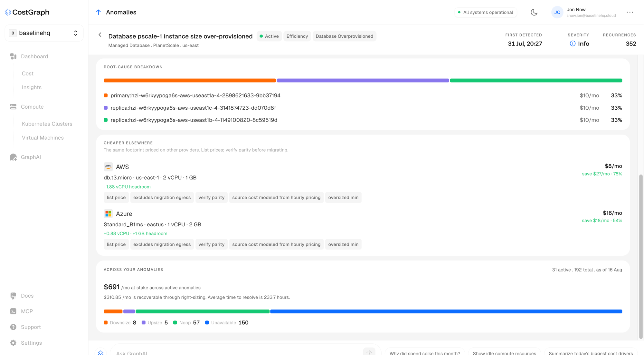Click the AWS $8/mo price
This screenshot has height=355, width=644.
[x=613, y=166]
